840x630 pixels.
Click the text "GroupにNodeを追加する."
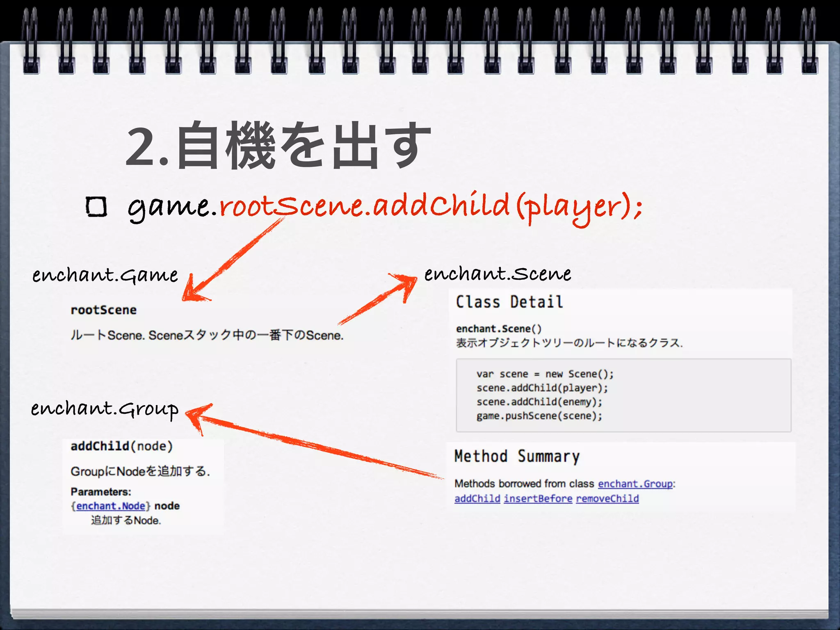pyautogui.click(x=140, y=471)
